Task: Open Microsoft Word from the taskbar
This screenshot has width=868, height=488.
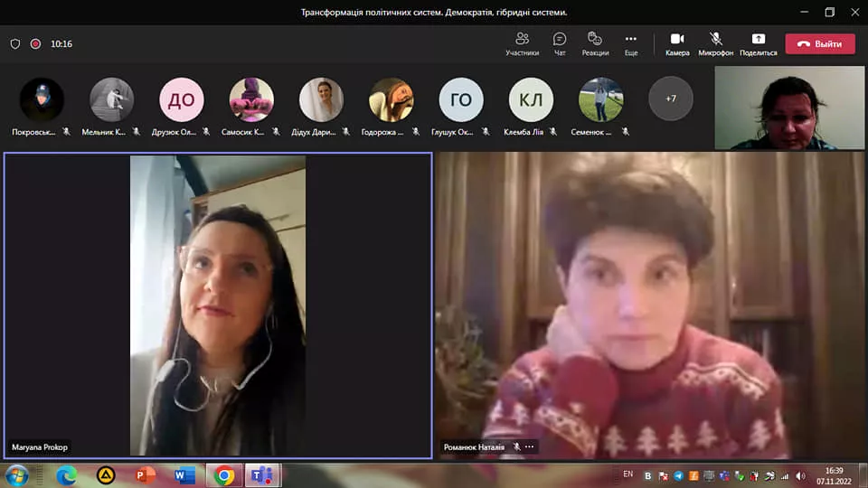Action: point(185,475)
